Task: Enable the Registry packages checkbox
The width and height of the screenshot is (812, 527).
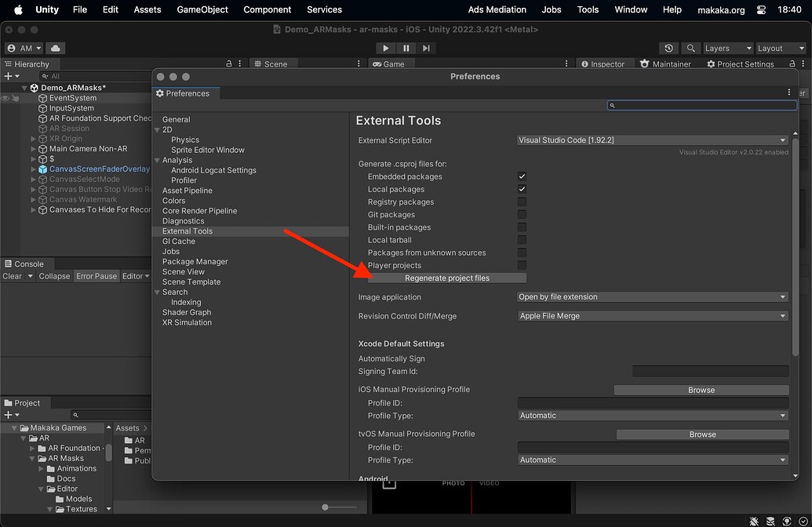Action: click(x=523, y=202)
